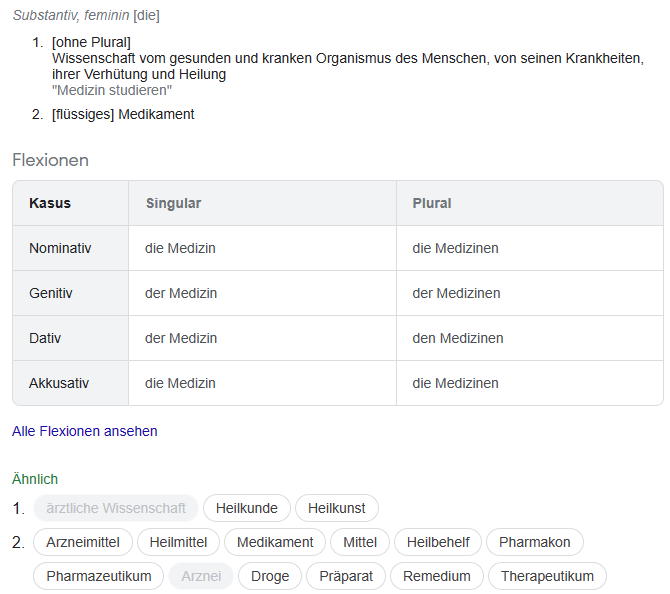Choose the 'Präparat' synonym chip
Image resolution: width=670 pixels, height=594 pixels.
(x=345, y=576)
